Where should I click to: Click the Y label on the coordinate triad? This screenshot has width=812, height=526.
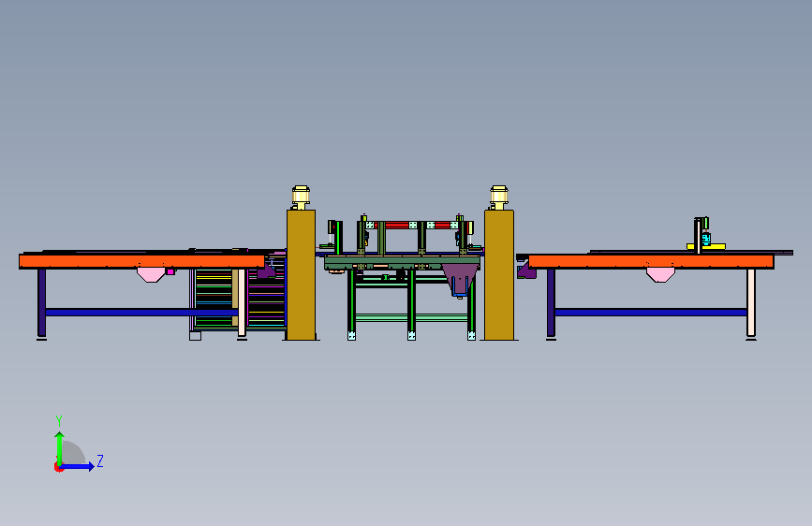[x=59, y=421]
